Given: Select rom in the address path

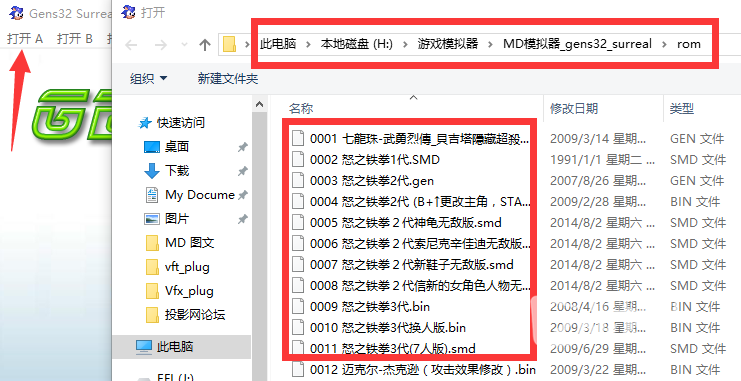Looking at the screenshot, I should click(x=689, y=44).
